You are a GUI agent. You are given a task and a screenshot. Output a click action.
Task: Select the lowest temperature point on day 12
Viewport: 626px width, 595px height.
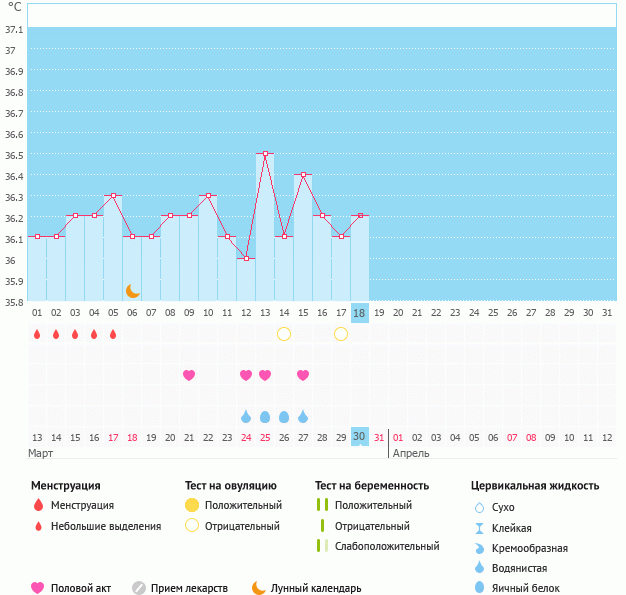246,259
